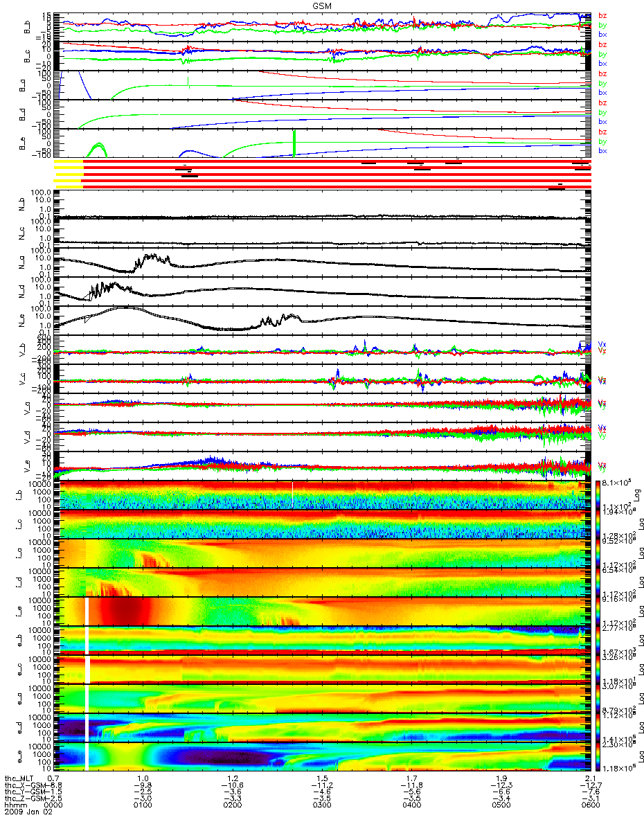Pick the V_d velocity axis label

pyautogui.click(x=28, y=436)
